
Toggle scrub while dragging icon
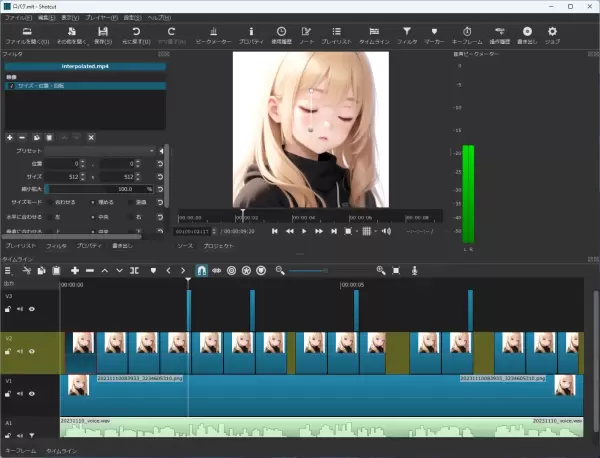[217, 271]
